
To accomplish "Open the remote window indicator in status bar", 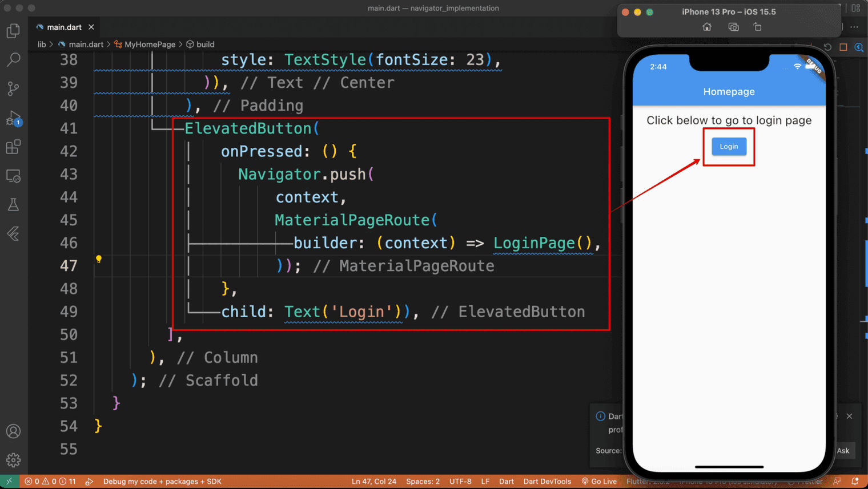I will 9,482.
